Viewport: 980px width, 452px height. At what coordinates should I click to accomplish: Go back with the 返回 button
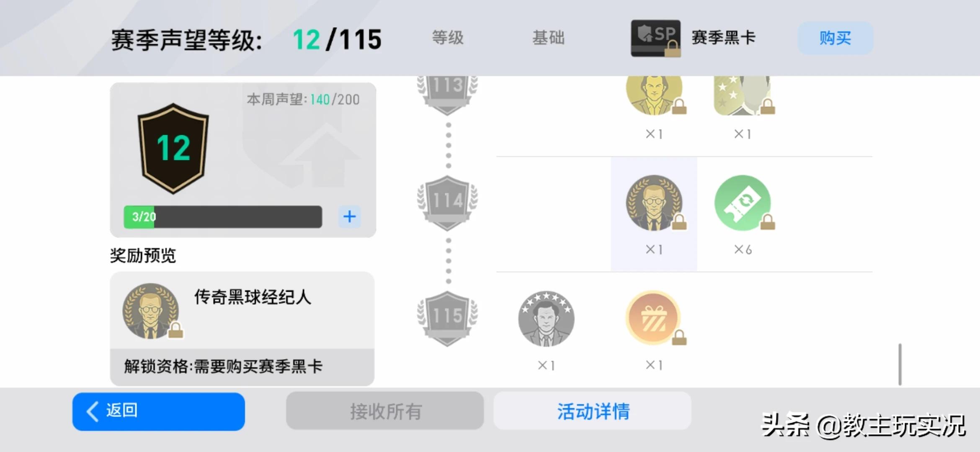click(158, 411)
